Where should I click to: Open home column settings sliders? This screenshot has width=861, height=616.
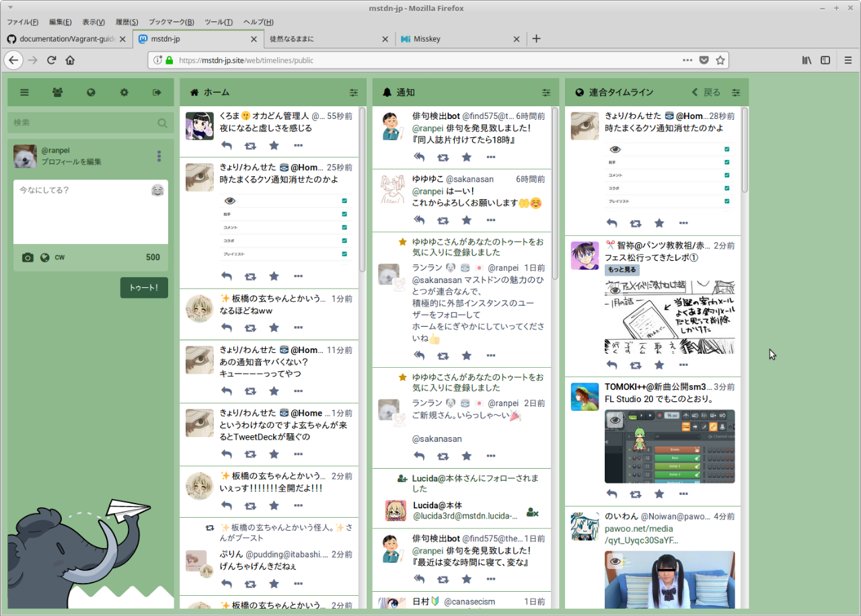354,92
